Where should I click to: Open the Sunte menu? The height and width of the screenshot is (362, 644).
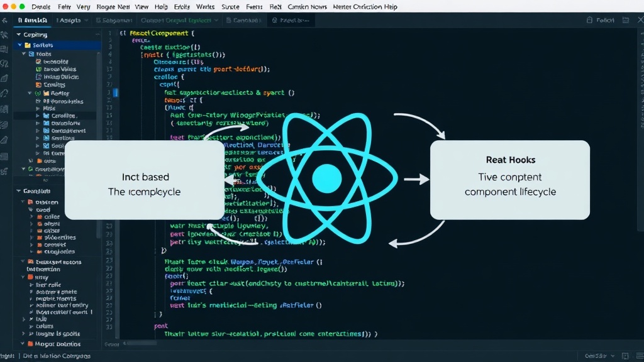230,6
